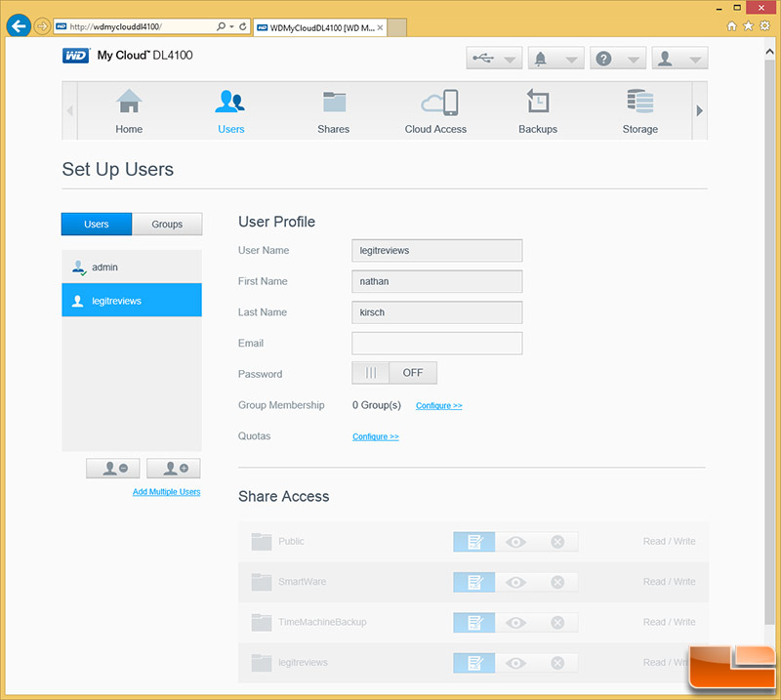Image resolution: width=781 pixels, height=700 pixels.
Task: Show previous navigation items with left arrow
Action: coord(69,110)
